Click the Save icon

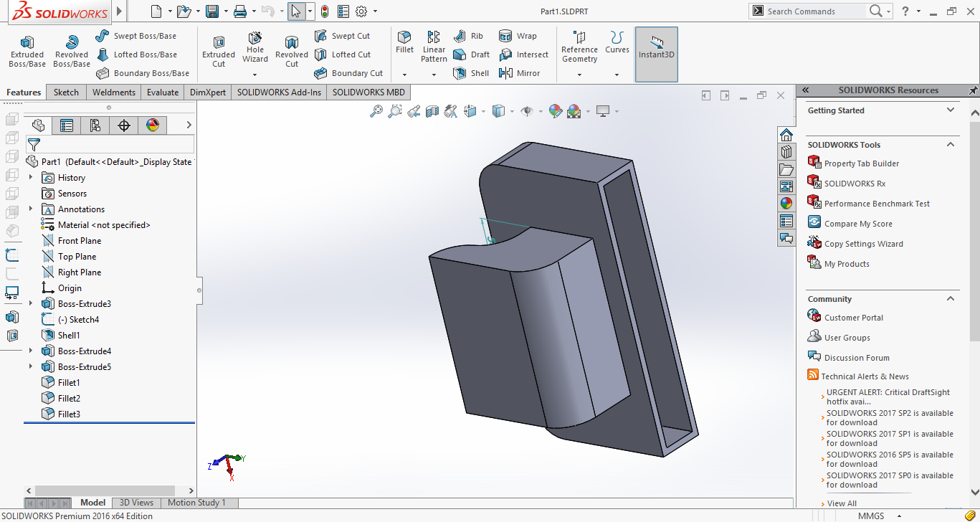[212, 11]
